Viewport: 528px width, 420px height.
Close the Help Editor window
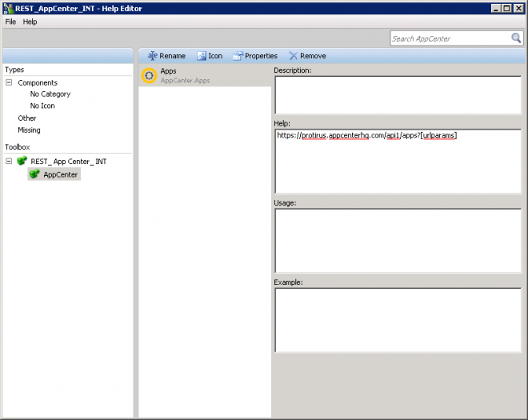[518, 9]
